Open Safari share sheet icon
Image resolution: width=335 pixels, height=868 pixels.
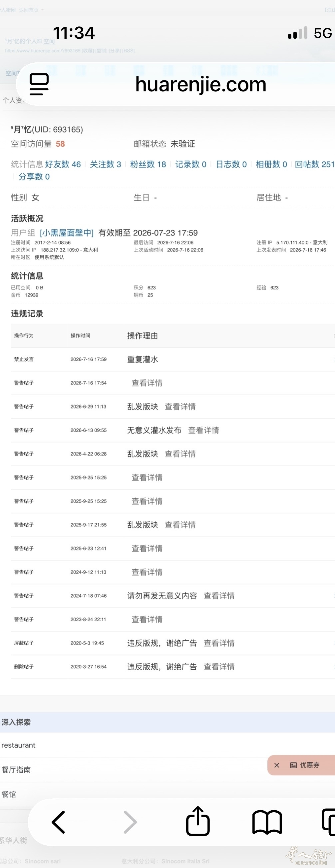(198, 821)
